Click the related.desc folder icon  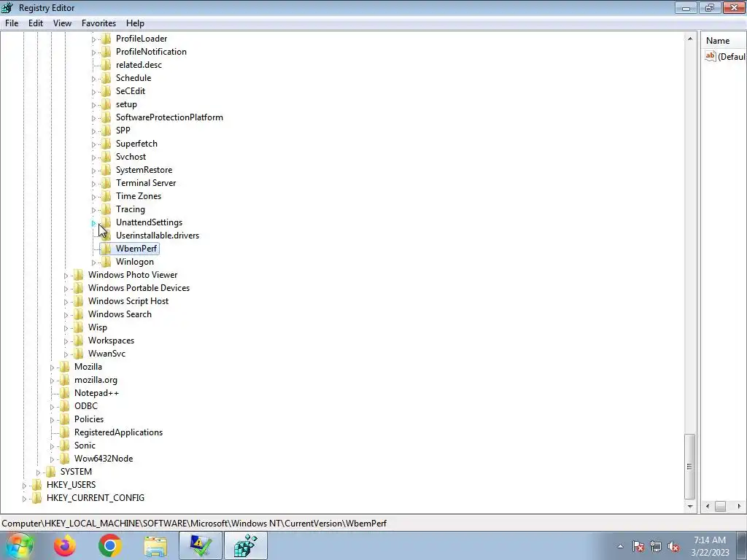coord(107,65)
